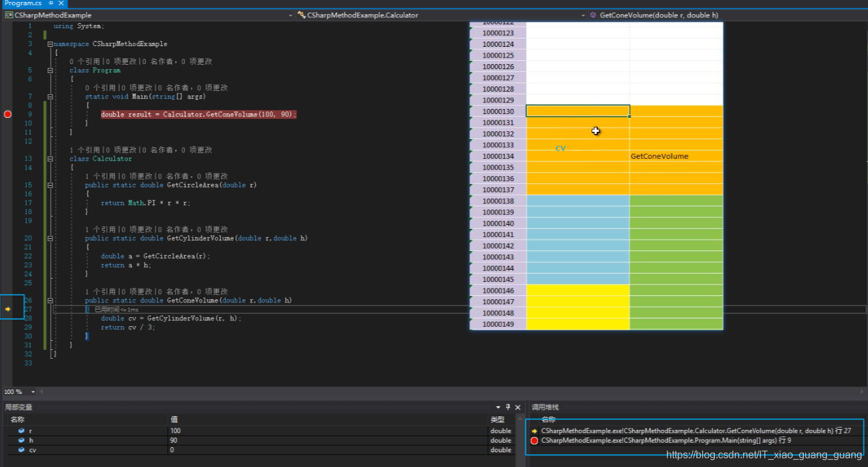Click the value 0 of variable cv
This screenshot has height=467, width=868.
click(x=172, y=450)
